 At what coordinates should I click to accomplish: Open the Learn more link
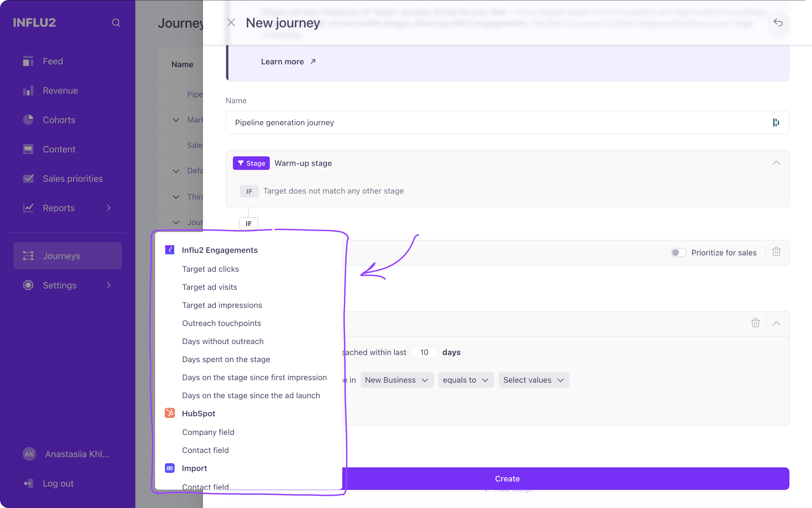coord(288,62)
